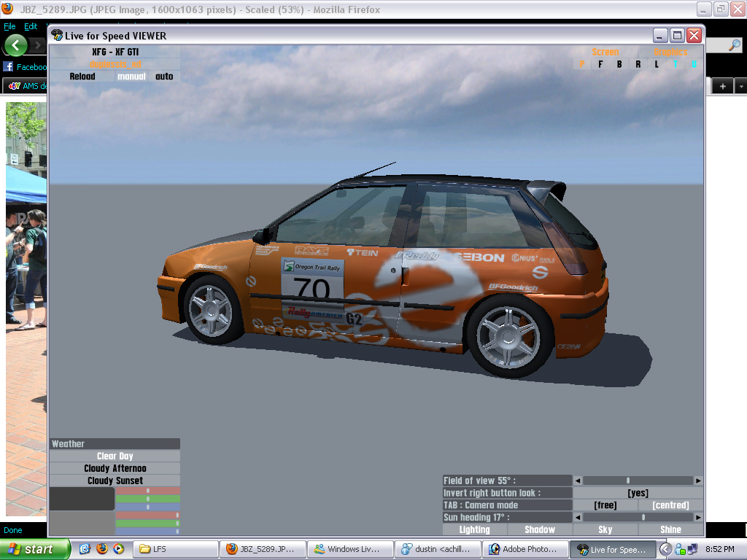Click the field of view slider bar
This screenshot has height=560, width=747.
coord(638,481)
